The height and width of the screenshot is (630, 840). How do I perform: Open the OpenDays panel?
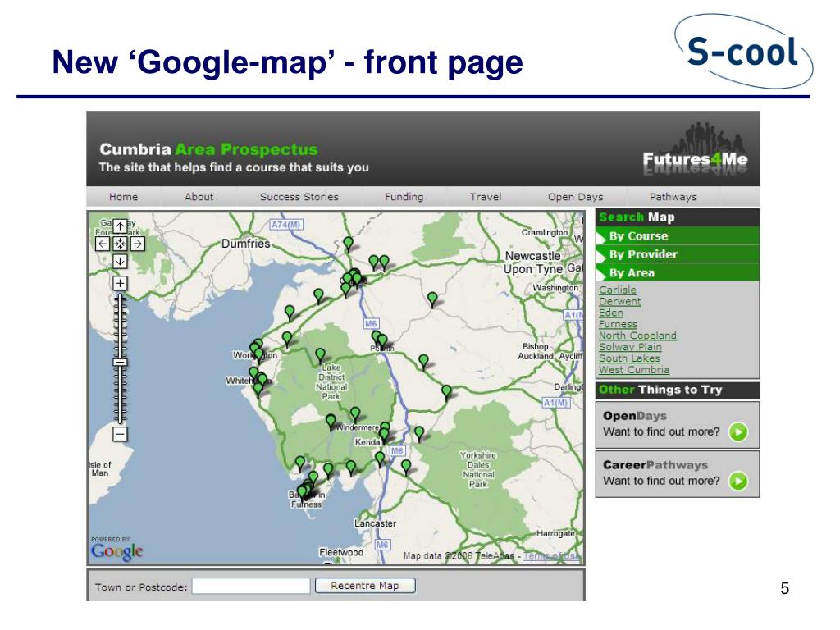677,424
